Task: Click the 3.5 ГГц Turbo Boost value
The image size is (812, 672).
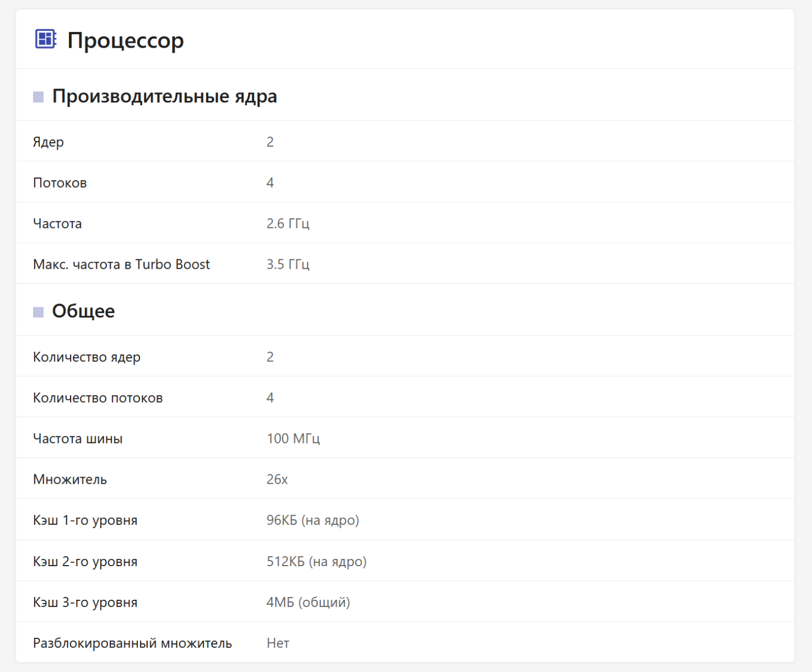Action: tap(288, 264)
